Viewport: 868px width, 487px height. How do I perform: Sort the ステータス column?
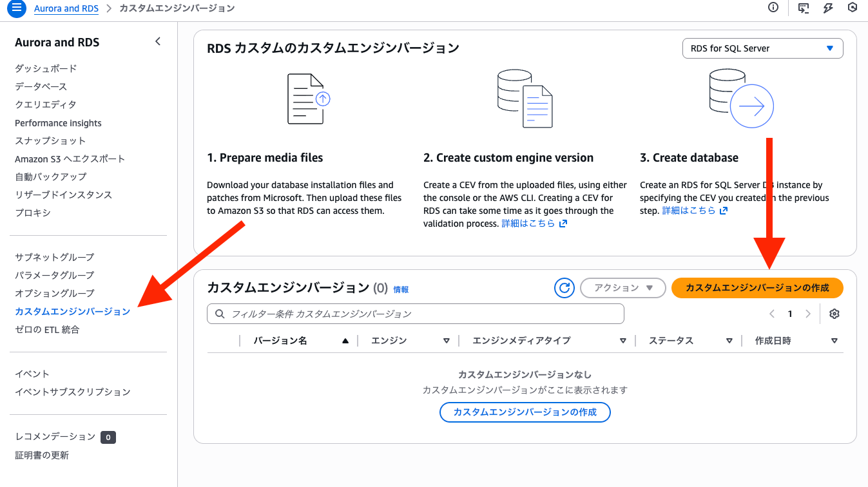coord(729,341)
